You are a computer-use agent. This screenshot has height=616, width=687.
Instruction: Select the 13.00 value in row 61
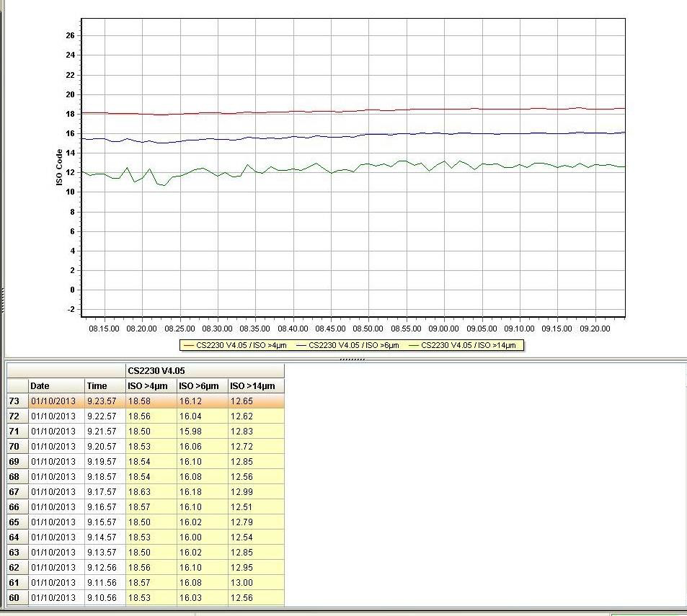click(x=256, y=583)
